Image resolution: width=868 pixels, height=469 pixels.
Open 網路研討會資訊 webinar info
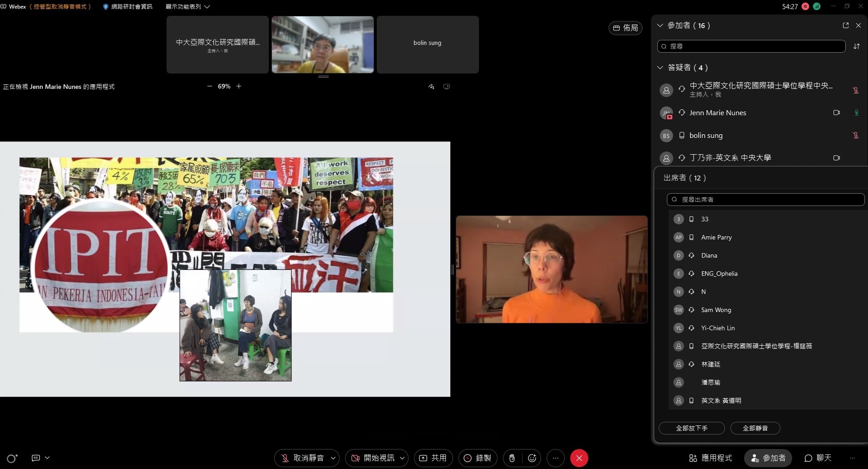click(128, 7)
